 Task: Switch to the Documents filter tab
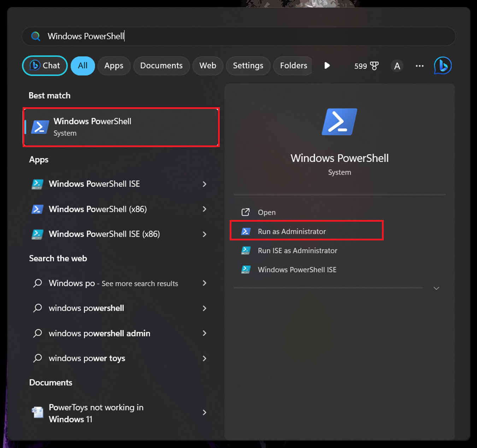click(x=161, y=66)
